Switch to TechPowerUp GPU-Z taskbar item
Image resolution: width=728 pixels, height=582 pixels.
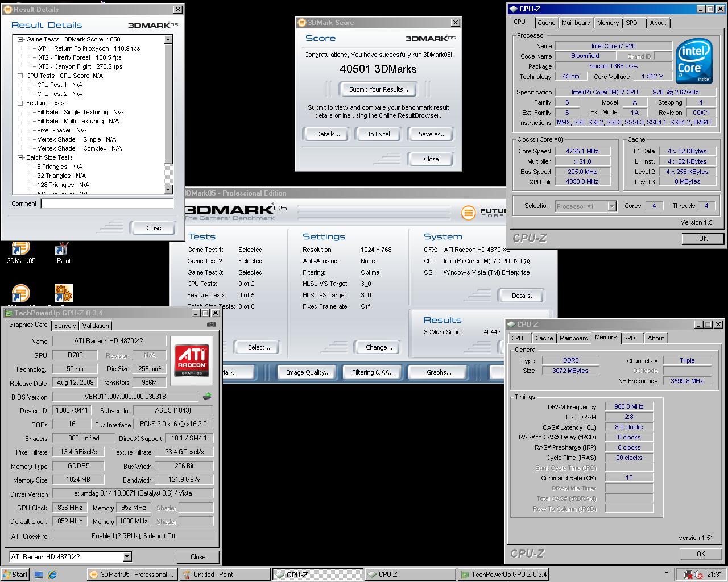tap(503, 575)
